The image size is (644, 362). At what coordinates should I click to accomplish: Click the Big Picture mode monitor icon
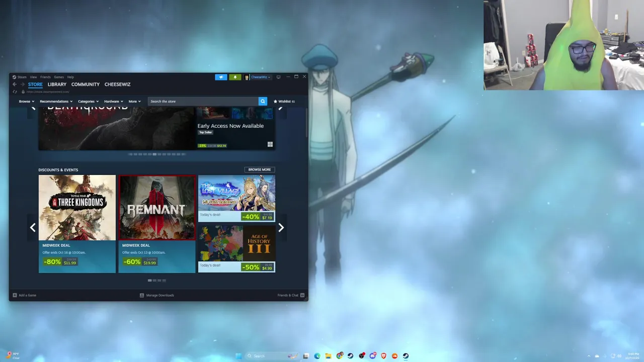pos(278,77)
